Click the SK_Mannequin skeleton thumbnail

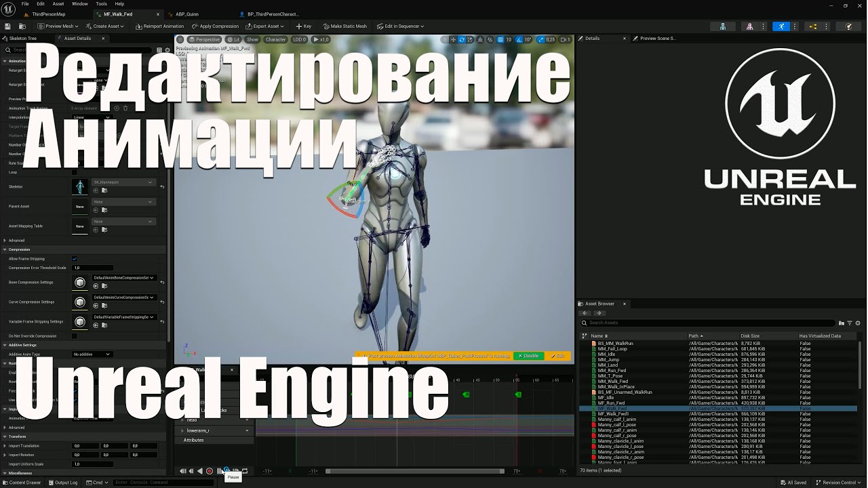(x=80, y=186)
